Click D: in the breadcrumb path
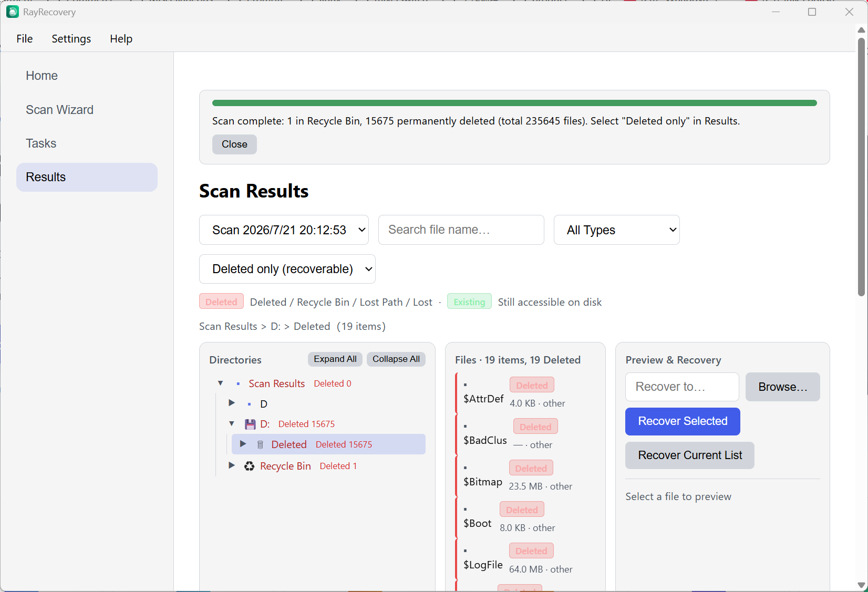The height and width of the screenshot is (592, 868). (x=275, y=326)
